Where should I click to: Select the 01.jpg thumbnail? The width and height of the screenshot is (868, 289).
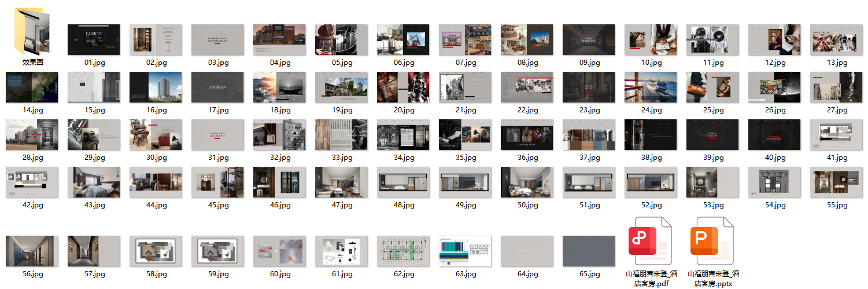(94, 39)
